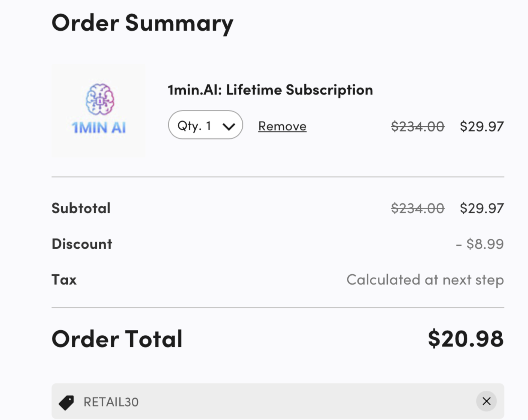The image size is (528, 420).
Task: Click the Calculated at next step tax text
Action: point(425,280)
